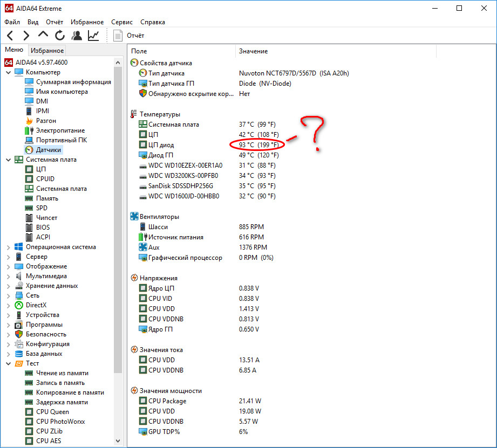Click the Отчёт report toolbar button

coord(128,36)
